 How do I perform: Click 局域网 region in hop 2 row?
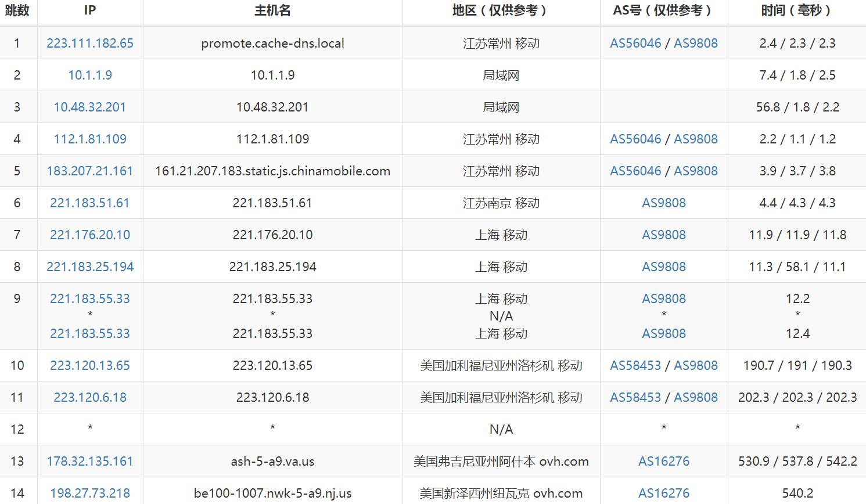click(501, 75)
